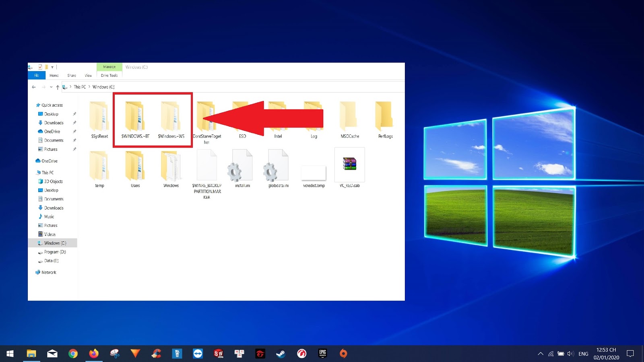Viewport: 644px width, 362px height.
Task: Switch to the Share ribbon tab
Action: 72,75
